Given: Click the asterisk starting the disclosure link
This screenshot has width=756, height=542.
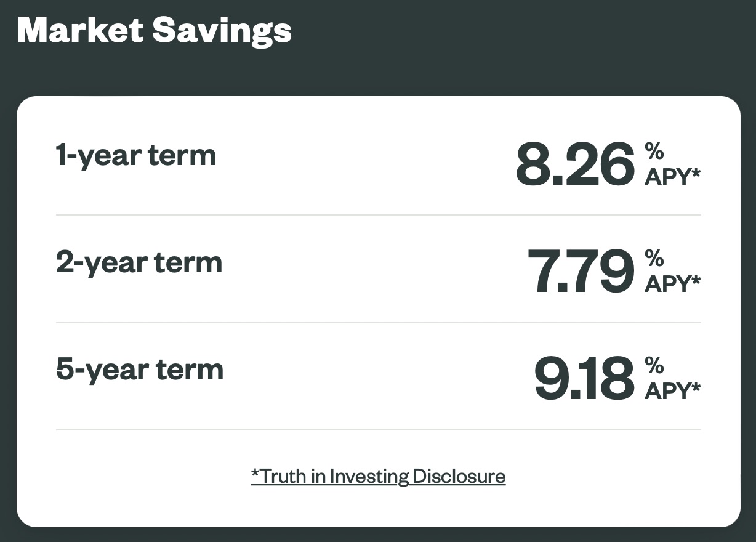Looking at the screenshot, I should tap(255, 473).
